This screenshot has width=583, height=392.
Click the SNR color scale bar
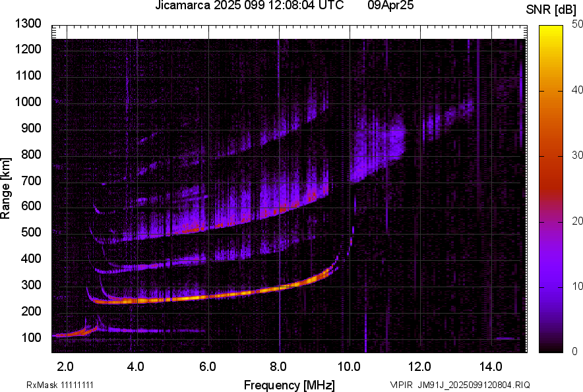point(551,189)
